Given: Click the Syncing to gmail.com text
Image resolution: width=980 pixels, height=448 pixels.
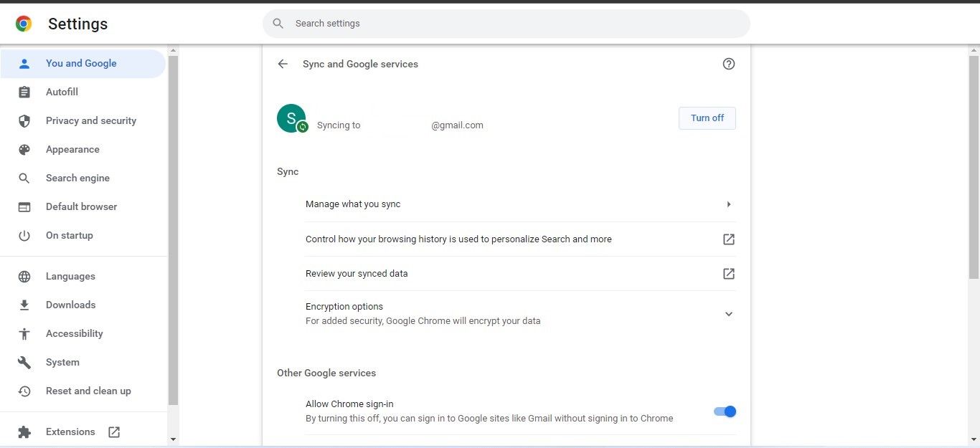Looking at the screenshot, I should point(400,125).
